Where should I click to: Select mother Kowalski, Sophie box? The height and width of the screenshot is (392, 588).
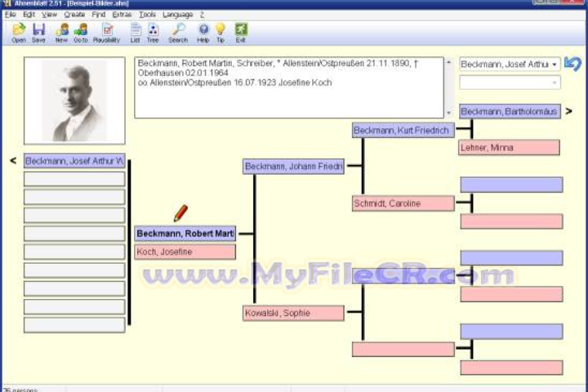293,313
